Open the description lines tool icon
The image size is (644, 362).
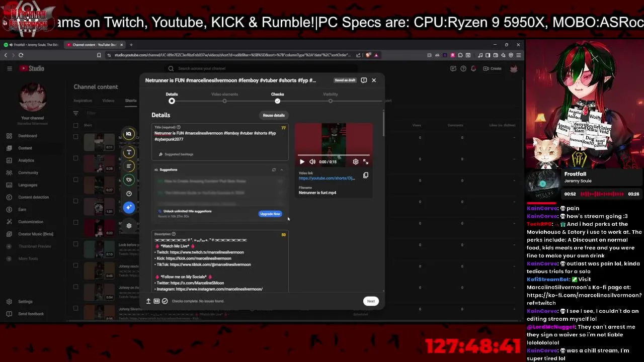129,166
